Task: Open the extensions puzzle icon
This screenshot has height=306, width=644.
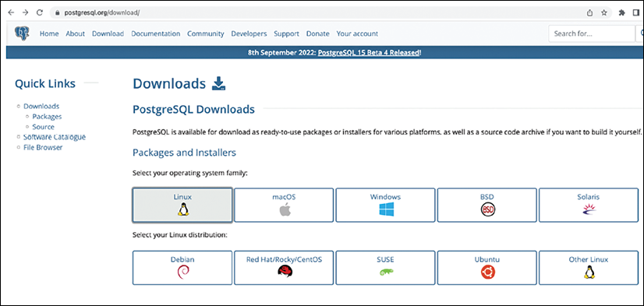Action: (x=622, y=12)
